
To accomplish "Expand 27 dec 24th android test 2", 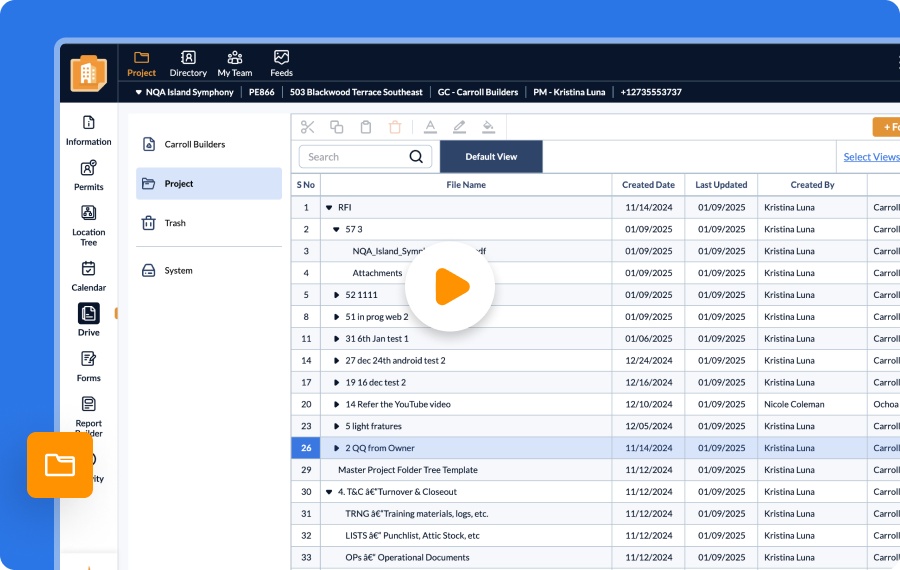I will coord(336,360).
